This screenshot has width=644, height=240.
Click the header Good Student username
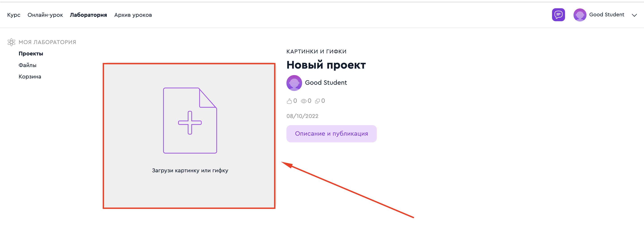coord(606,15)
